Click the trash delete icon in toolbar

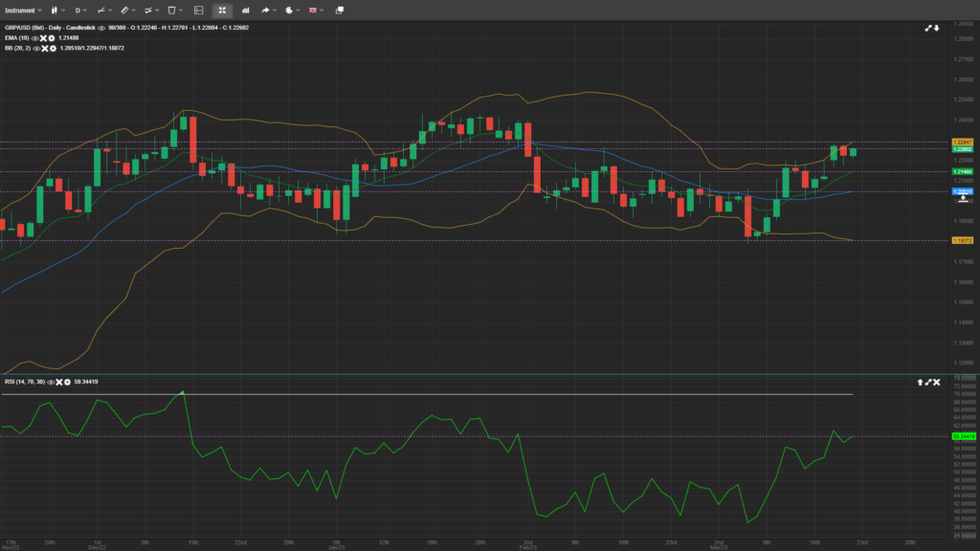171,10
